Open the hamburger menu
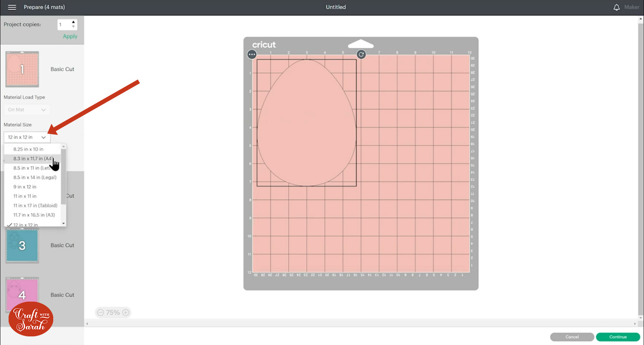Screen dimensions: 644x345 [12, 7]
